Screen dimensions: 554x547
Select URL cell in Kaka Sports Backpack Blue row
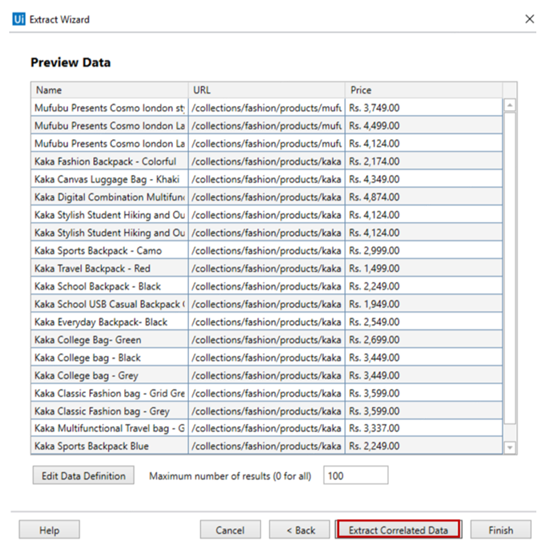(x=266, y=446)
